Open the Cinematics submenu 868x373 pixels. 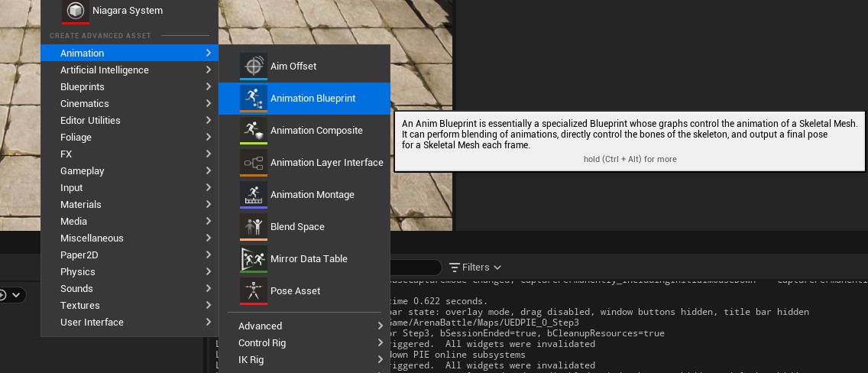130,103
